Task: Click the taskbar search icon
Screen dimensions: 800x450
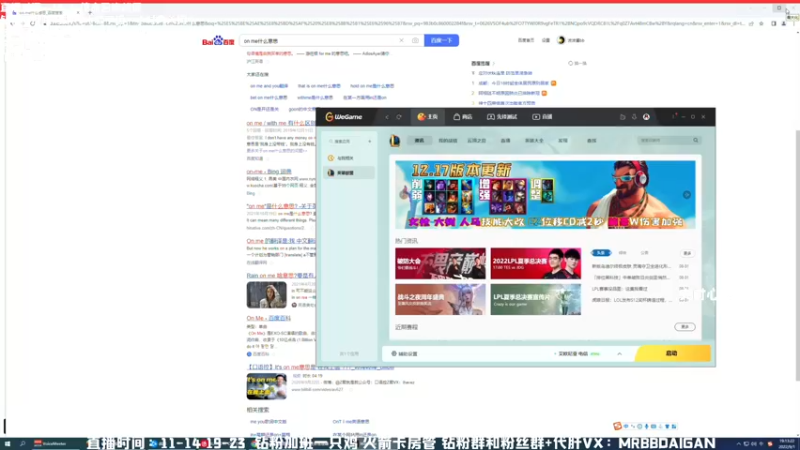Action: pos(22,444)
